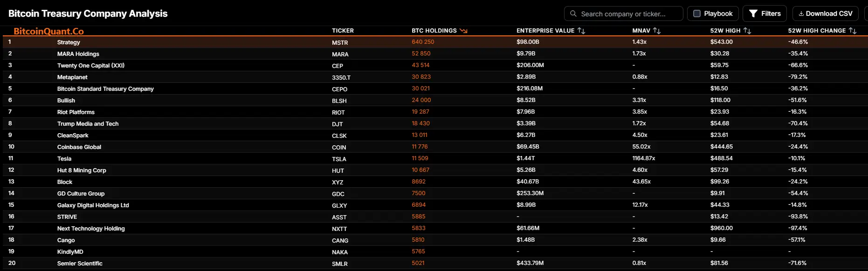The image size is (868, 271).
Task: Open the Semler Scientific row
Action: (80, 264)
